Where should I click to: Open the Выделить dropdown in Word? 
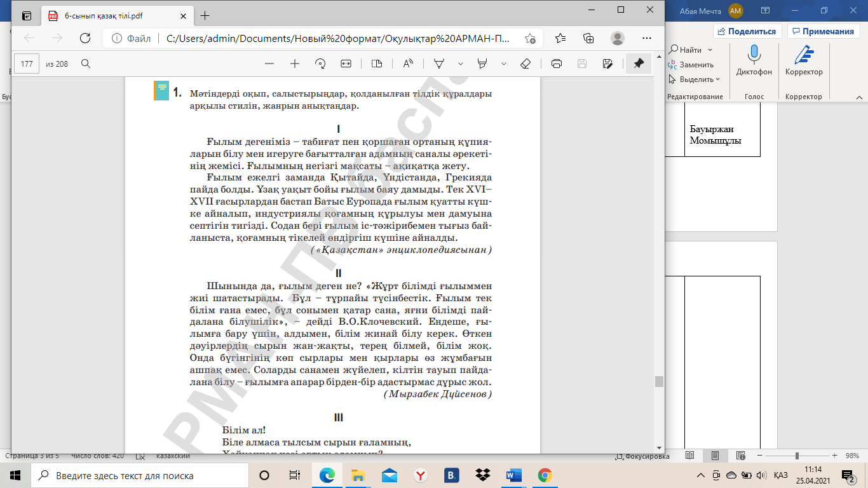tap(694, 79)
